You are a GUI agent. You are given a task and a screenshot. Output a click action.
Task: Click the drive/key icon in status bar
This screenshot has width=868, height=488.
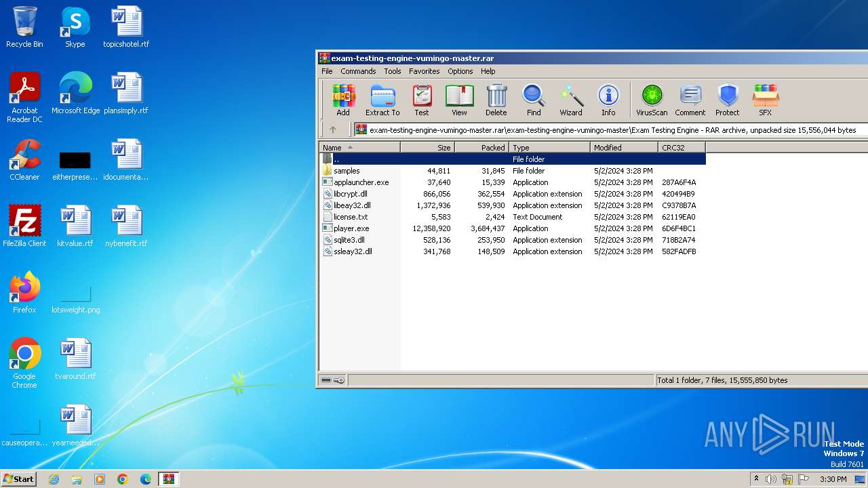332,380
